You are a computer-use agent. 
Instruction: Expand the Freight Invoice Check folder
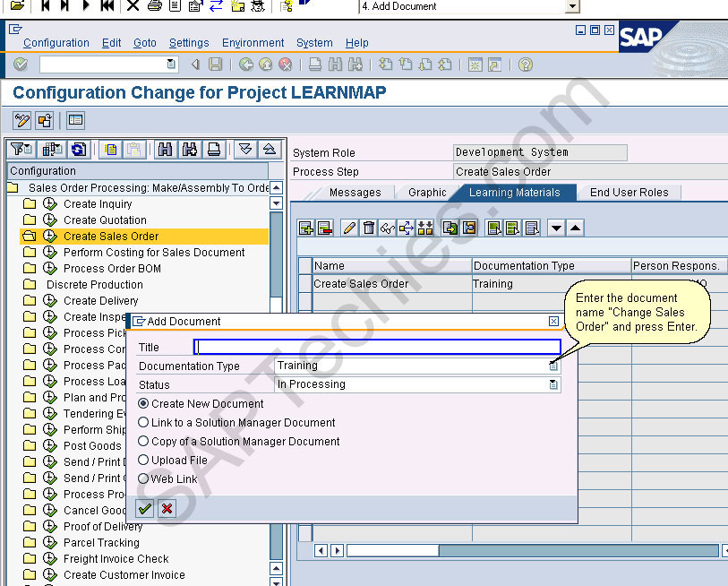point(30,558)
